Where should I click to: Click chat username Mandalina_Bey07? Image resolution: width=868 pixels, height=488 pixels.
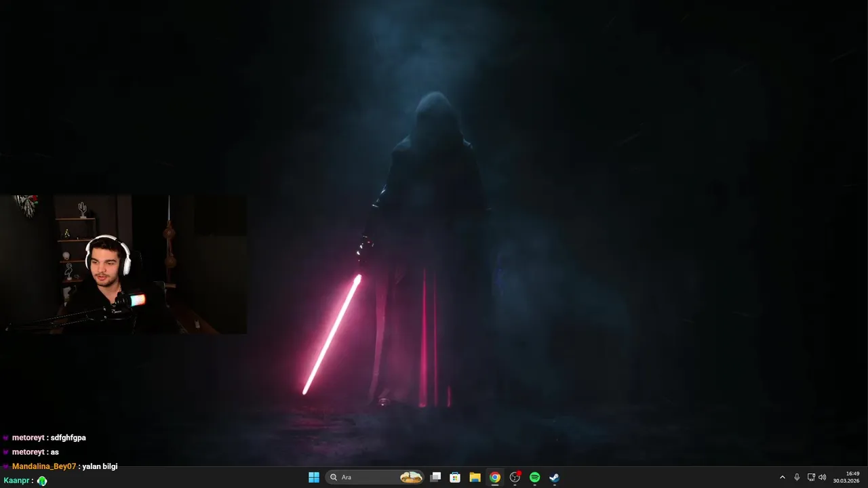pos(44,466)
